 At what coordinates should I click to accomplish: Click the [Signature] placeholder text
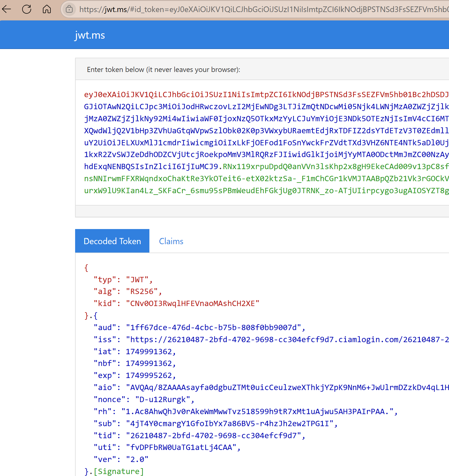click(x=119, y=472)
